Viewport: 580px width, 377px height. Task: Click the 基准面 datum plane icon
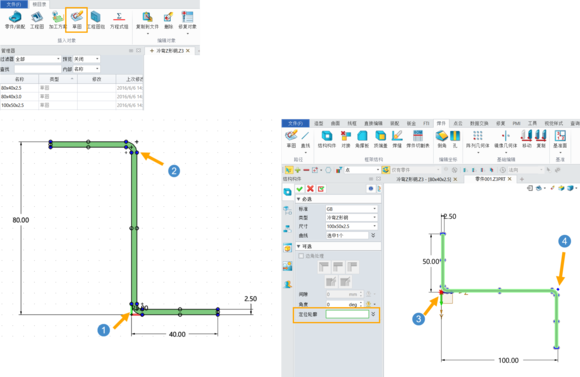click(x=560, y=136)
